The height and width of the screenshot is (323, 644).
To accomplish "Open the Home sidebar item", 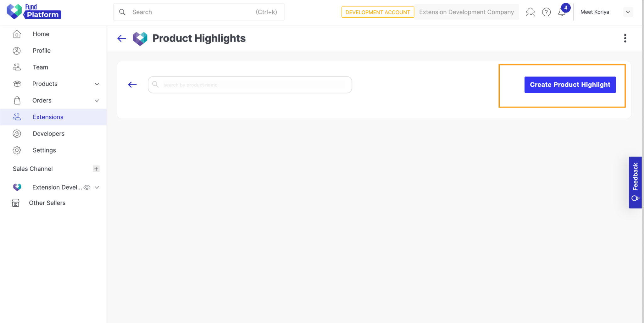I will click(x=53, y=34).
